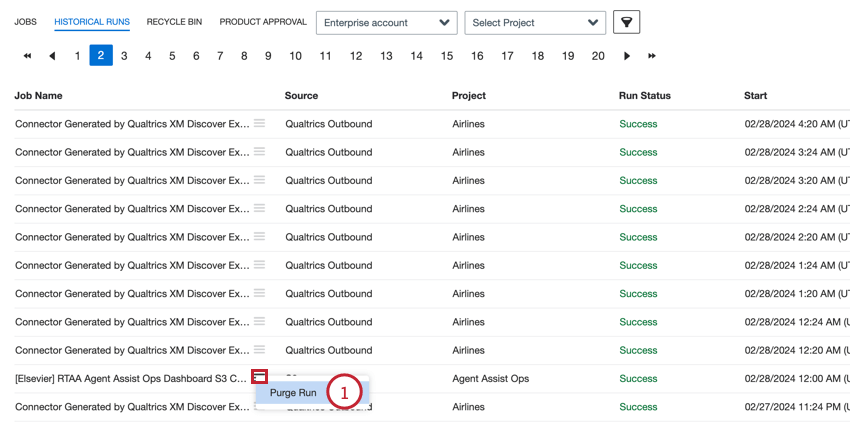Jump to last page of runs
This screenshot has height=425, width=850.
point(652,56)
